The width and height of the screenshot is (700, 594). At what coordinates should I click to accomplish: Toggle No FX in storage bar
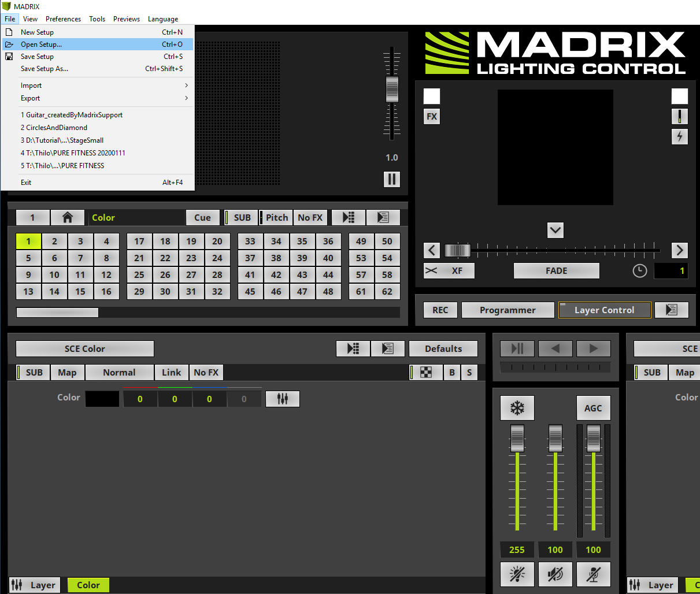click(x=310, y=217)
